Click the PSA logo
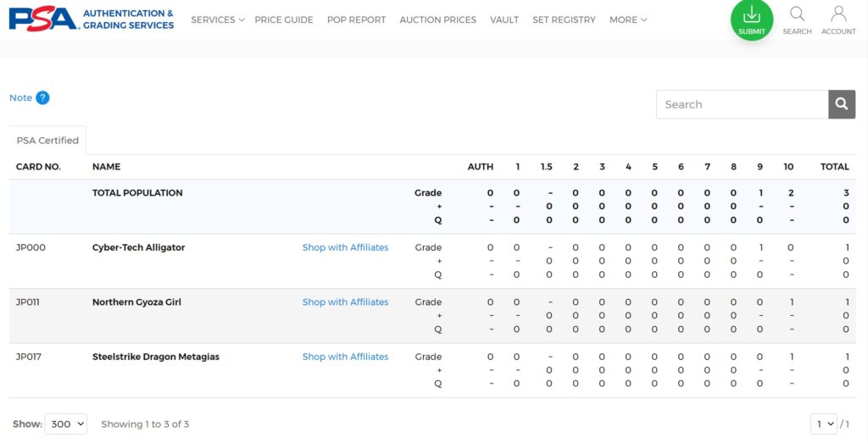 tap(44, 19)
